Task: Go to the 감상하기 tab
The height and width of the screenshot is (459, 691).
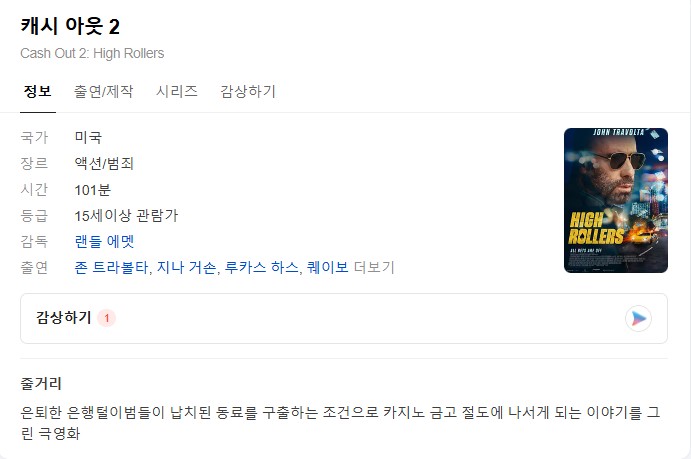Action: click(248, 92)
